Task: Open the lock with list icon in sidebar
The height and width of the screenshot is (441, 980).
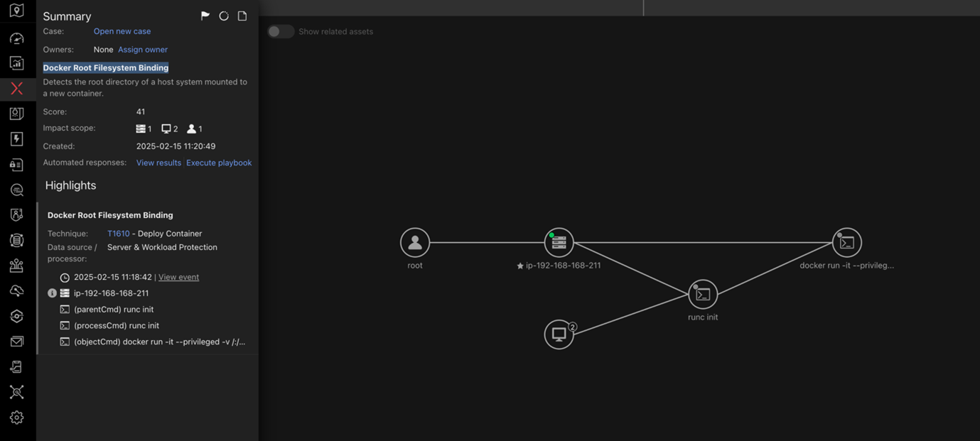Action: click(x=17, y=165)
